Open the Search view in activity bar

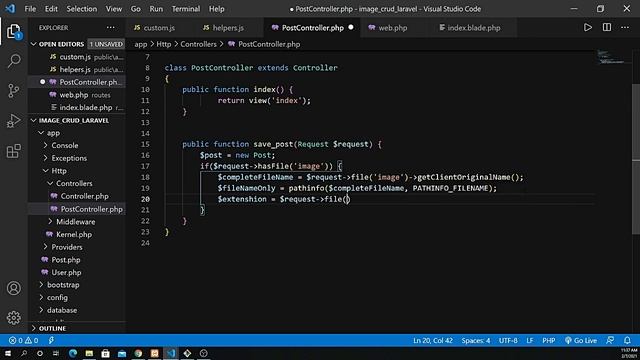tap(13, 61)
